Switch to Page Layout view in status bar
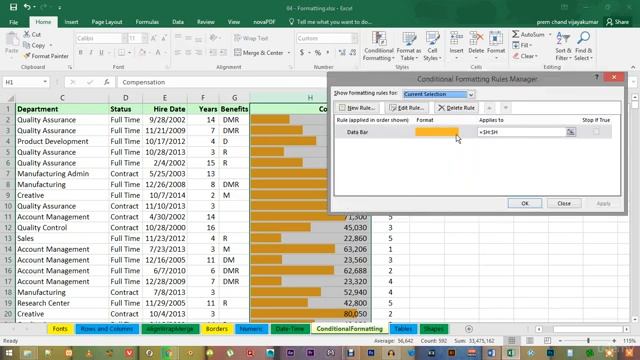The image size is (640, 360). (529, 340)
